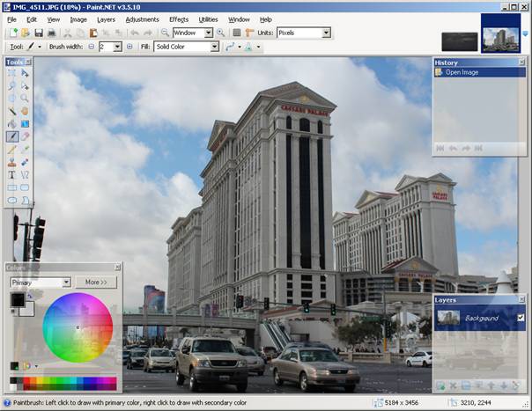Image resolution: width=532 pixels, height=411 pixels.
Task: Select the Color Picker eyedropper tool
Action: click(25, 150)
